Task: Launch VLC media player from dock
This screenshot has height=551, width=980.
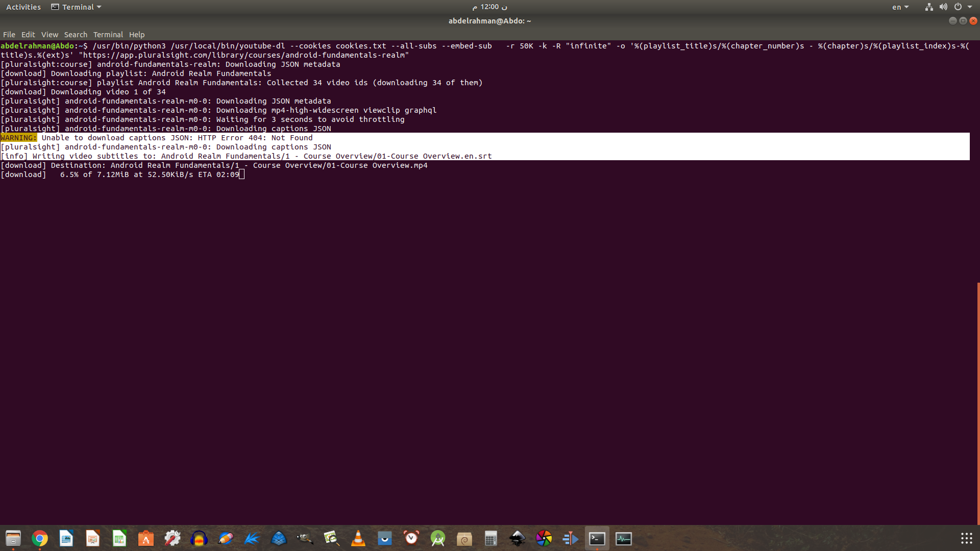Action: click(358, 539)
